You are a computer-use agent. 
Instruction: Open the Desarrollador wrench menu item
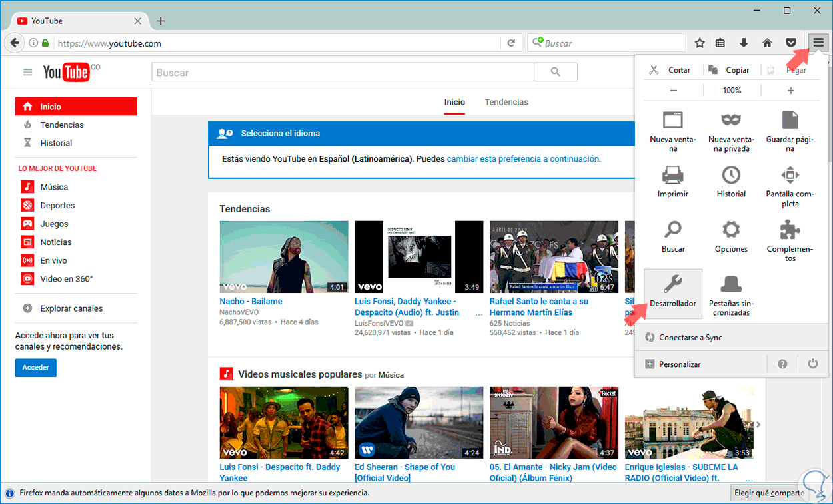pyautogui.click(x=673, y=291)
